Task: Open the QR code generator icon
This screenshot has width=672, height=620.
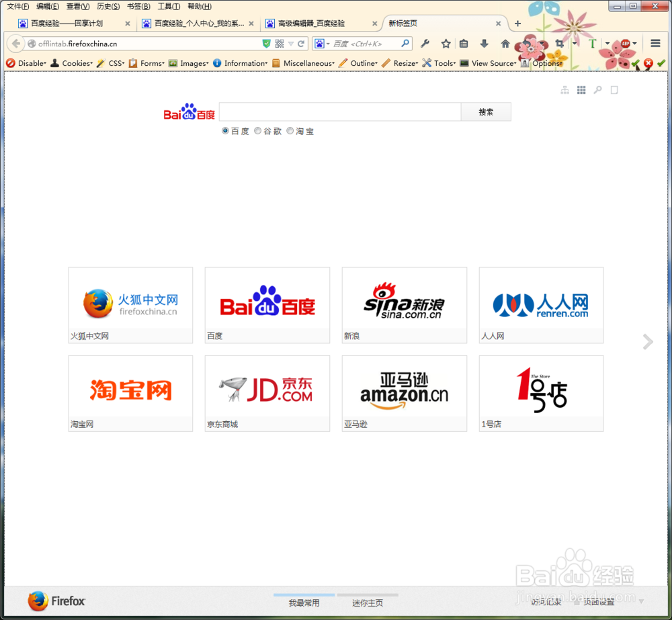Action: 280,44
